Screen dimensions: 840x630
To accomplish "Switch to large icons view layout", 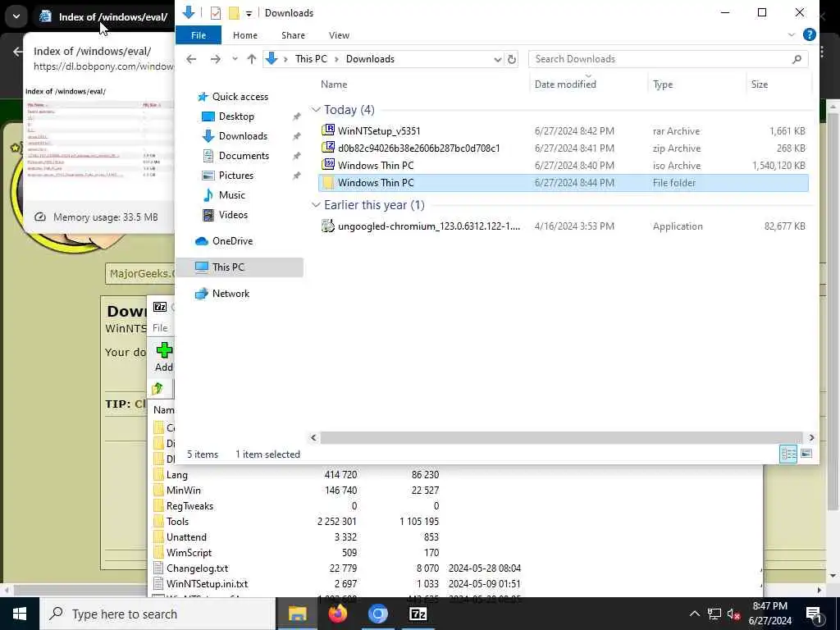I will 806,454.
